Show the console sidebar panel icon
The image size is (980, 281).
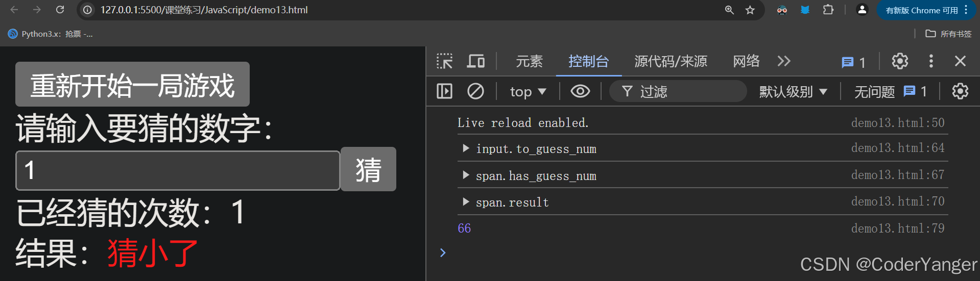point(444,91)
